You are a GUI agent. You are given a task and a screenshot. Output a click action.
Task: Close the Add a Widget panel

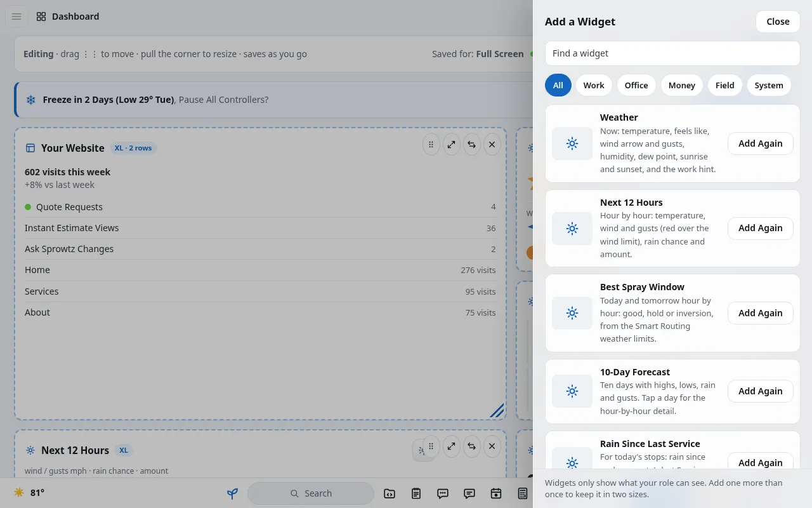click(x=778, y=22)
